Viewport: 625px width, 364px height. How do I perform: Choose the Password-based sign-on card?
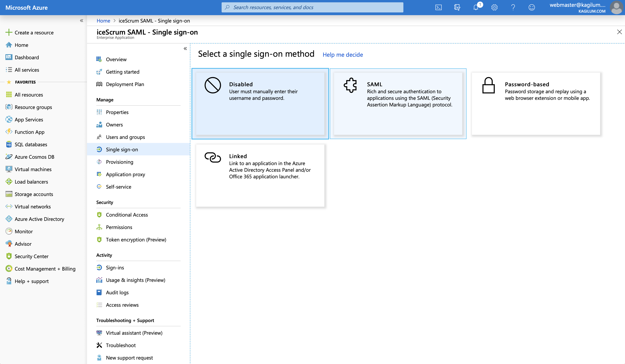(x=536, y=104)
